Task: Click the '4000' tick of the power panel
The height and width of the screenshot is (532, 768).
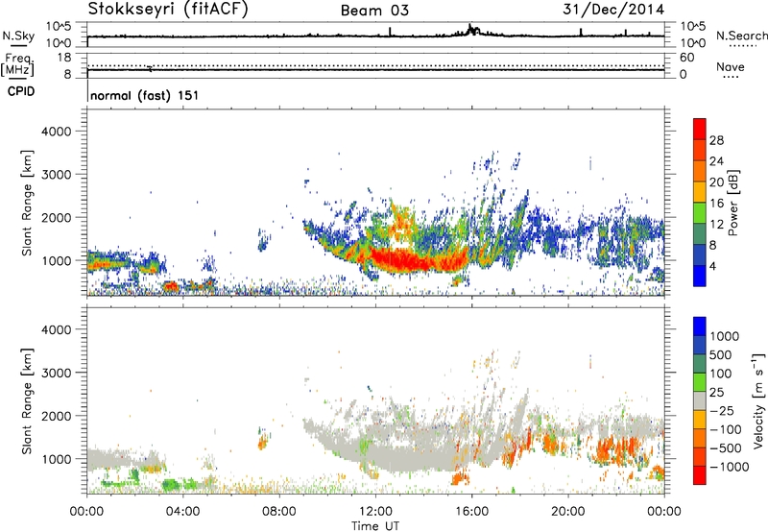Action: click(x=57, y=132)
